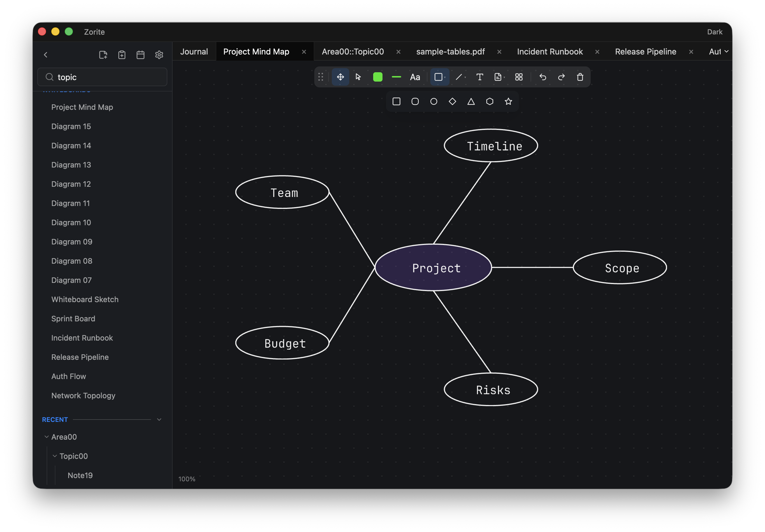Collapse the Topic00 tree node
Screen dimensions: 765x532
click(55, 456)
